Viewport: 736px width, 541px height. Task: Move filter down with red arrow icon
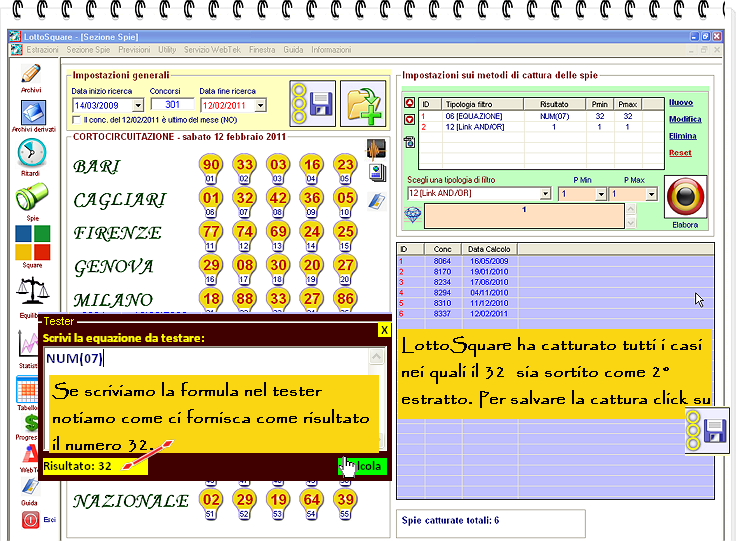tap(409, 120)
